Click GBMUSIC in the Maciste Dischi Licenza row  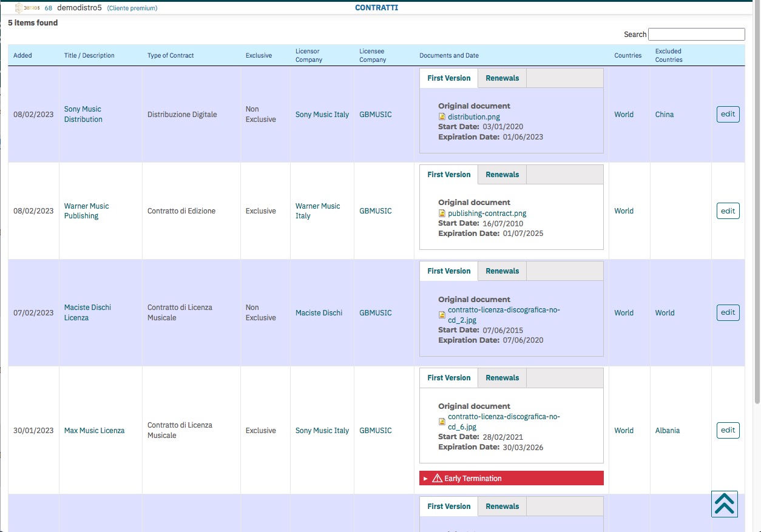point(376,313)
